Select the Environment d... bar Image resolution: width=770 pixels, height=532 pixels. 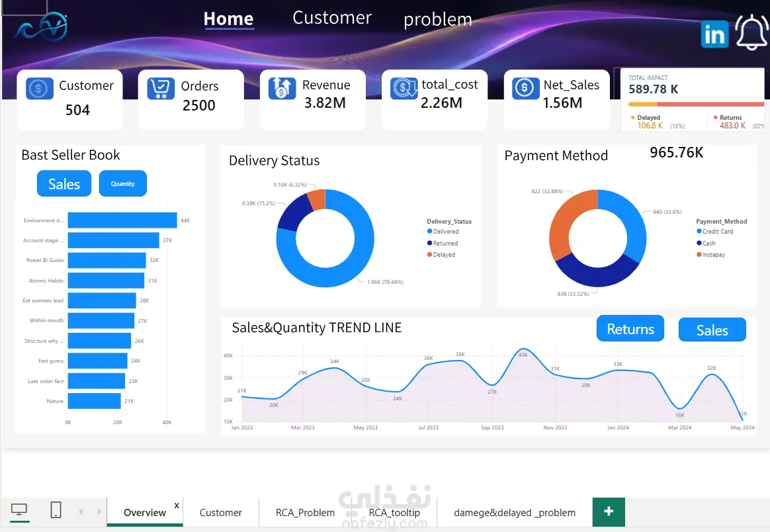coord(122,220)
